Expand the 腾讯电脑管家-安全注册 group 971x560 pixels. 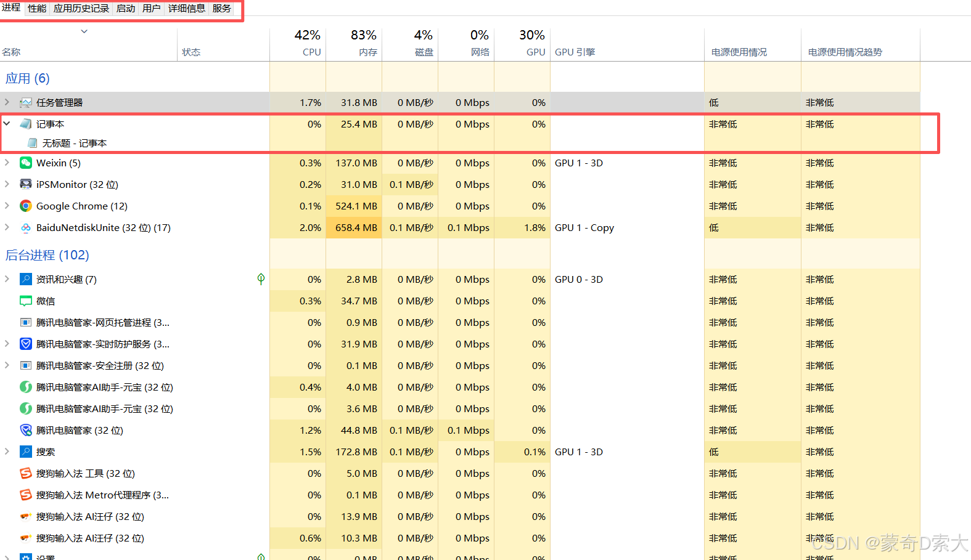(7, 365)
